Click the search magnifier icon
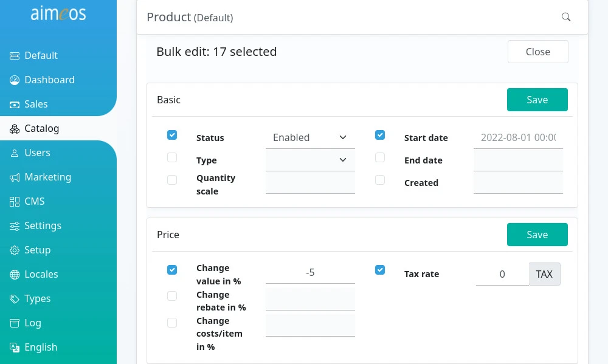The image size is (608, 364). tap(565, 17)
